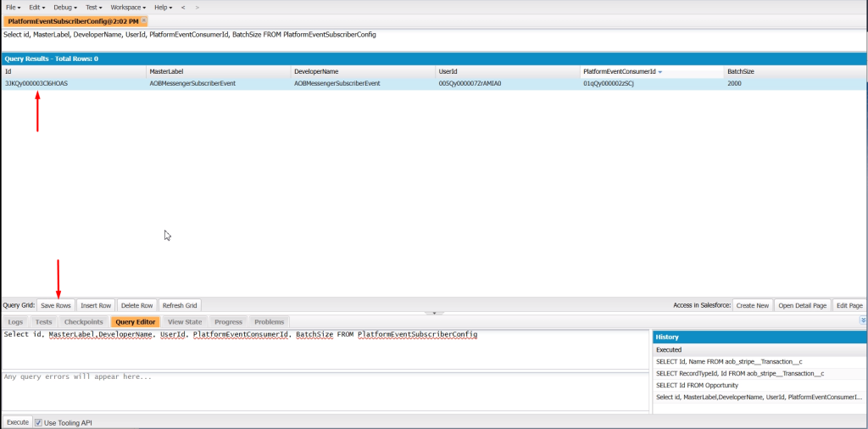Click the Execute button
The width and height of the screenshot is (868, 429).
pyautogui.click(x=18, y=422)
